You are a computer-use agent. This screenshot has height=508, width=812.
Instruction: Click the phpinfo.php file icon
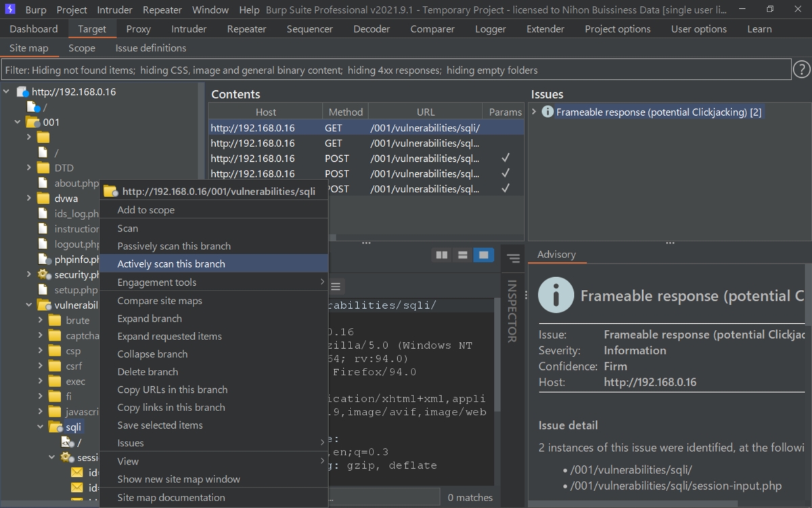[45, 259]
